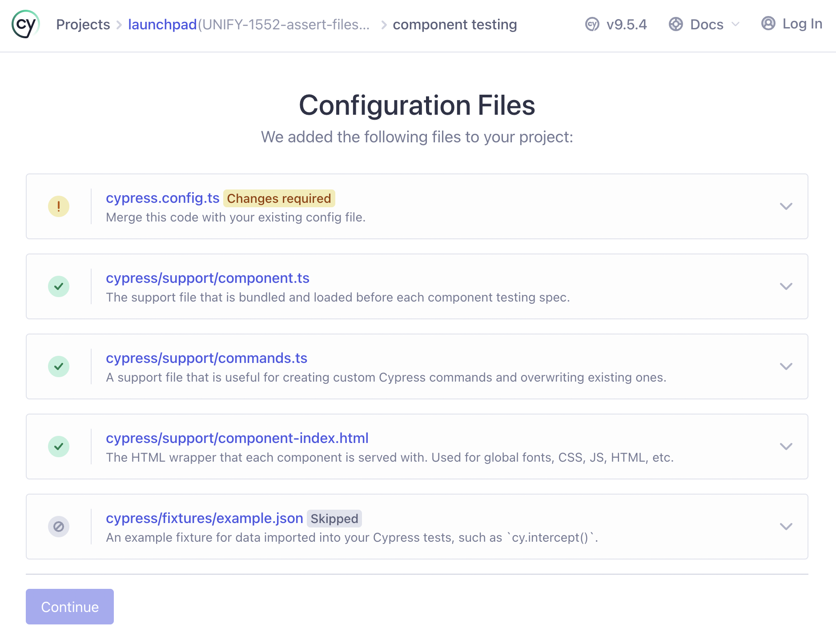Open the cypress/support/component.ts file link

tap(208, 278)
